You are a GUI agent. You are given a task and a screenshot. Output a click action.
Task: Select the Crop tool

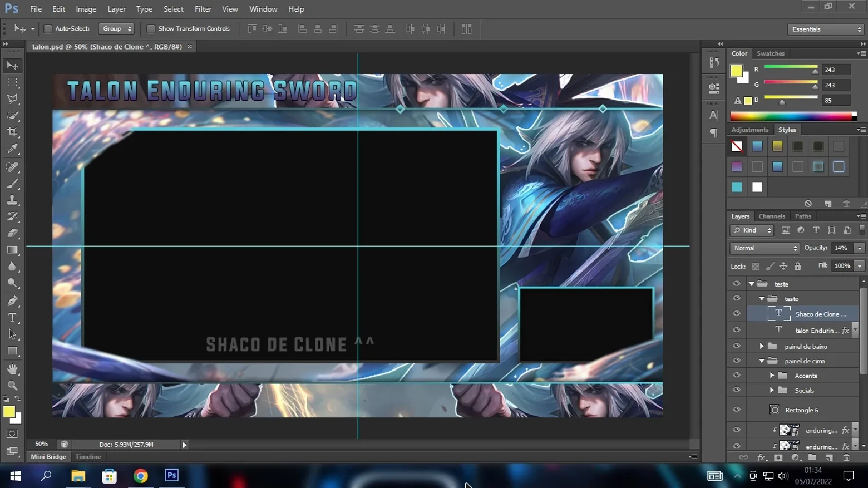point(12,132)
